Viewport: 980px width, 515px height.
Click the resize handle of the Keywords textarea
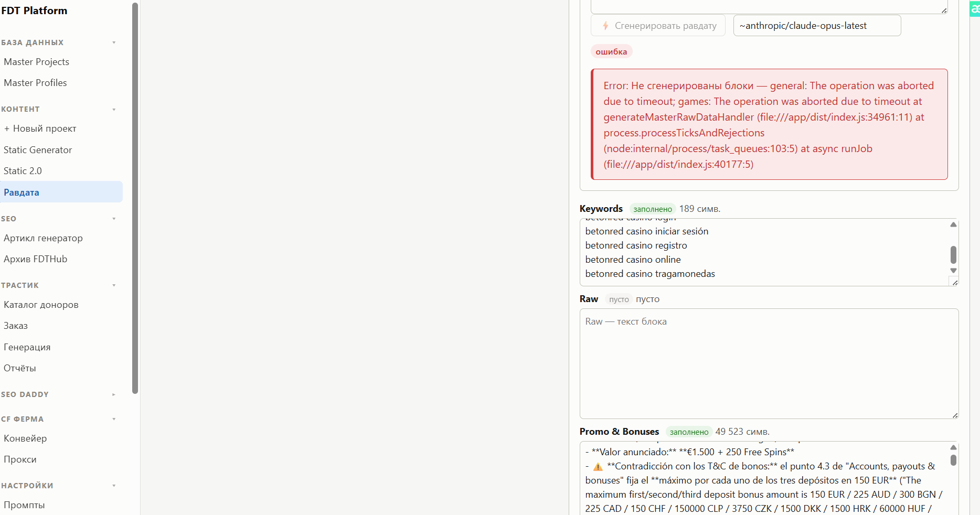[955, 282]
